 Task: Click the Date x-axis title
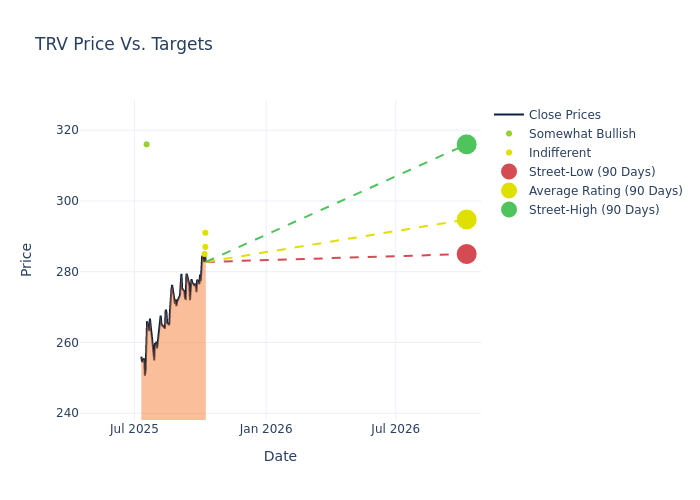tap(280, 456)
